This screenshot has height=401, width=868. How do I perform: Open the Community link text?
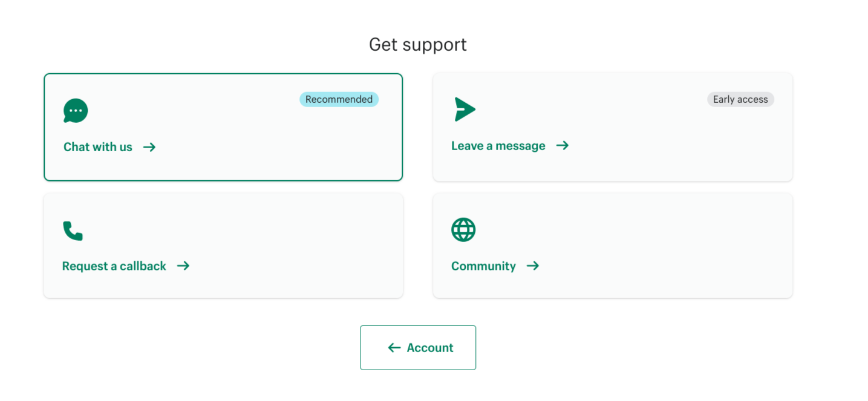pos(483,266)
